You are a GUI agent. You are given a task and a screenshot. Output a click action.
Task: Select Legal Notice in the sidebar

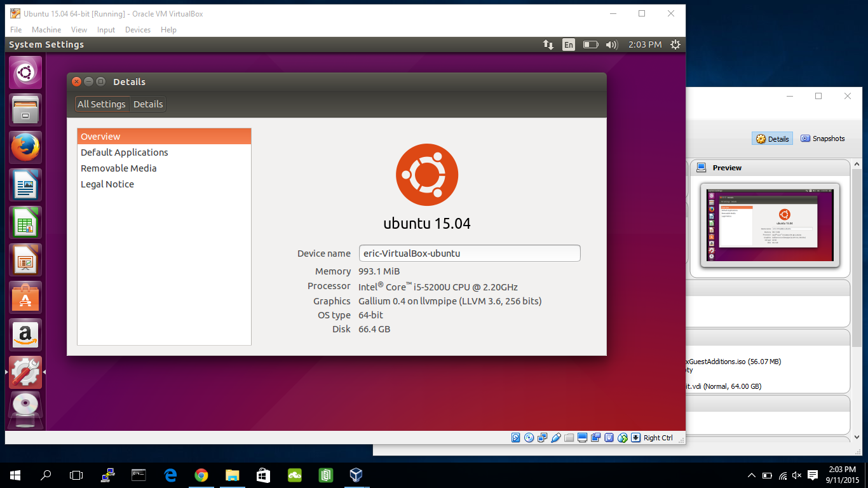164,184
